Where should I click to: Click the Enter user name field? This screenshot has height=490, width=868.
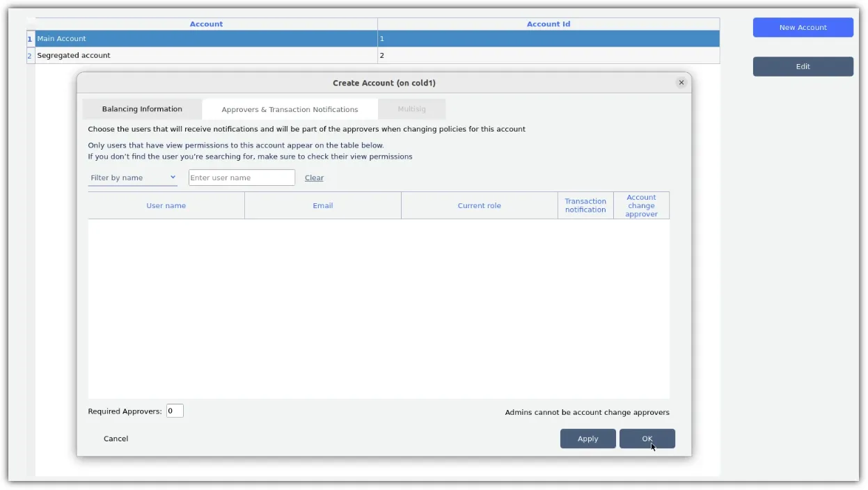pos(242,178)
